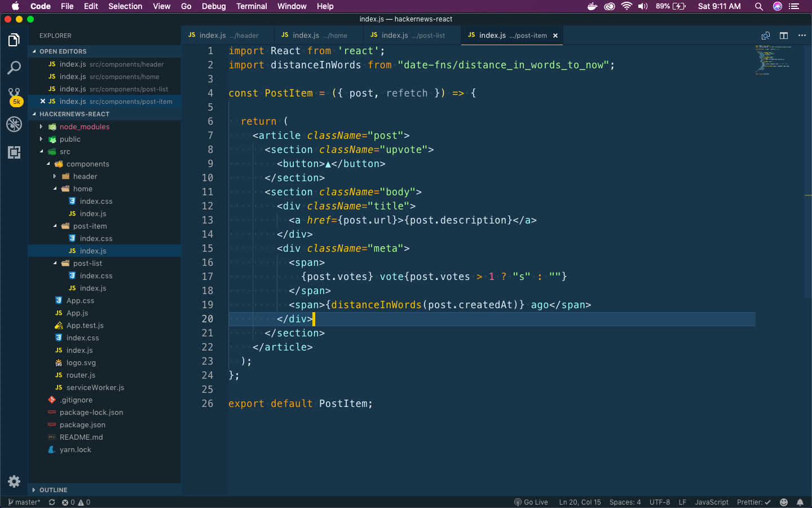
Task: Open the Search view in activity bar
Action: (x=14, y=68)
